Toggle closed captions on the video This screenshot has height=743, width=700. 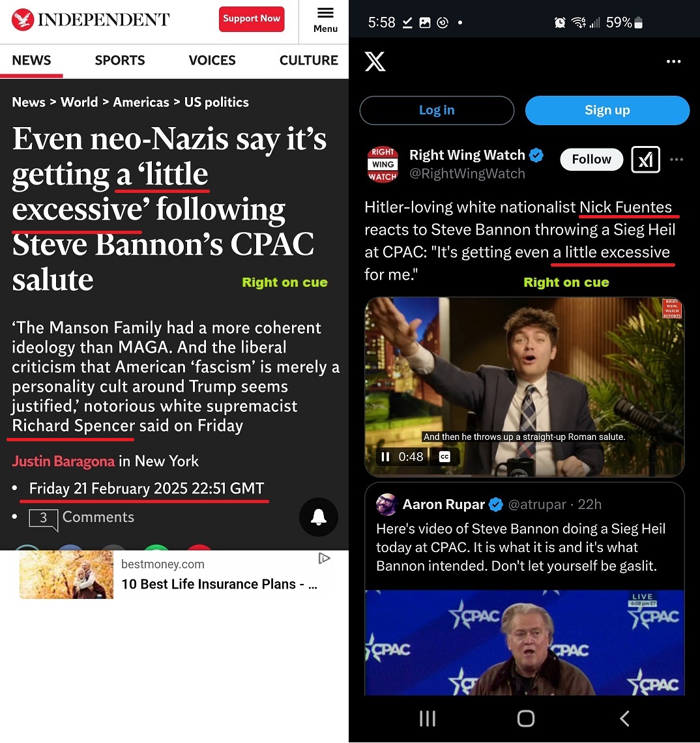(x=445, y=457)
